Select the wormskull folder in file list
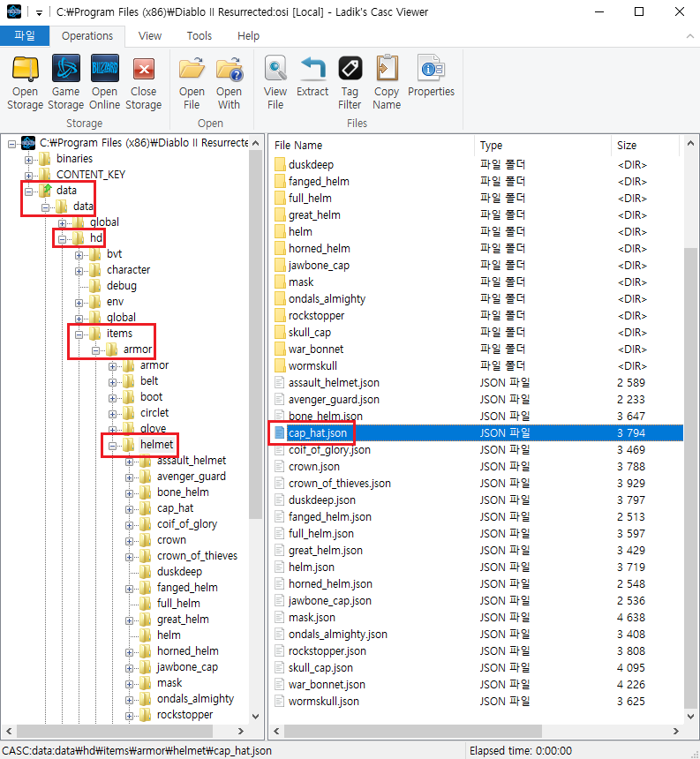Viewport: 700px width, 759px height. click(x=312, y=366)
